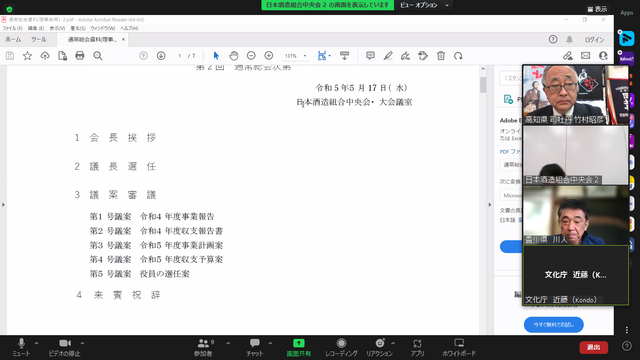Leave meeting with red exit button
This screenshot has height=360, width=640.
coord(593,347)
